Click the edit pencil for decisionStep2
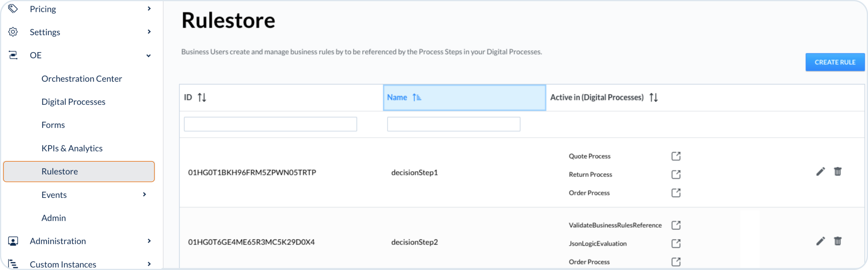Image resolution: width=868 pixels, height=270 pixels. click(820, 241)
